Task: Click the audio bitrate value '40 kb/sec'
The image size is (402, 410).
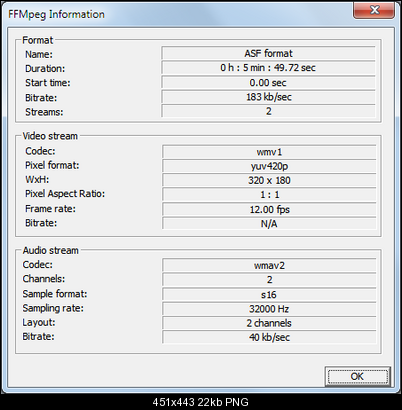Action: point(269,337)
